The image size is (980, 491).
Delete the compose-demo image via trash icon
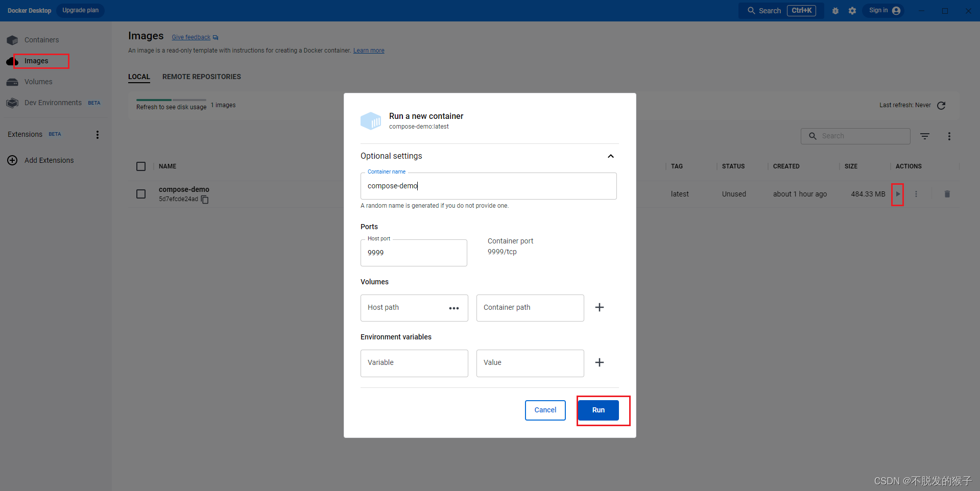(947, 194)
